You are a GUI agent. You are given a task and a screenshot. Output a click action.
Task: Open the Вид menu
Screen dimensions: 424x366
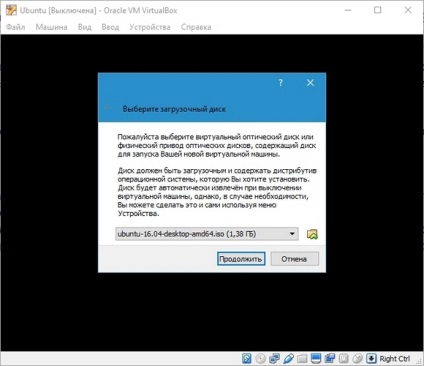[84, 27]
